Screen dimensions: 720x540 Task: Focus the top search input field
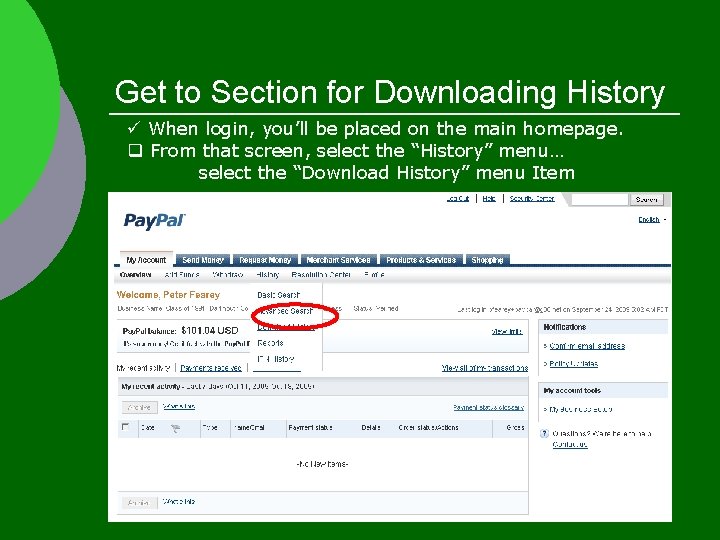point(599,199)
